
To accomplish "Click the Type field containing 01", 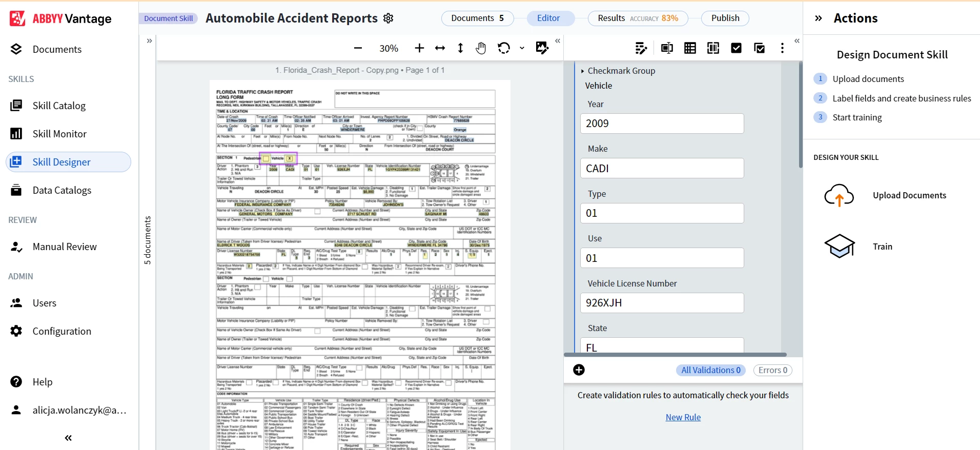I will tap(662, 213).
